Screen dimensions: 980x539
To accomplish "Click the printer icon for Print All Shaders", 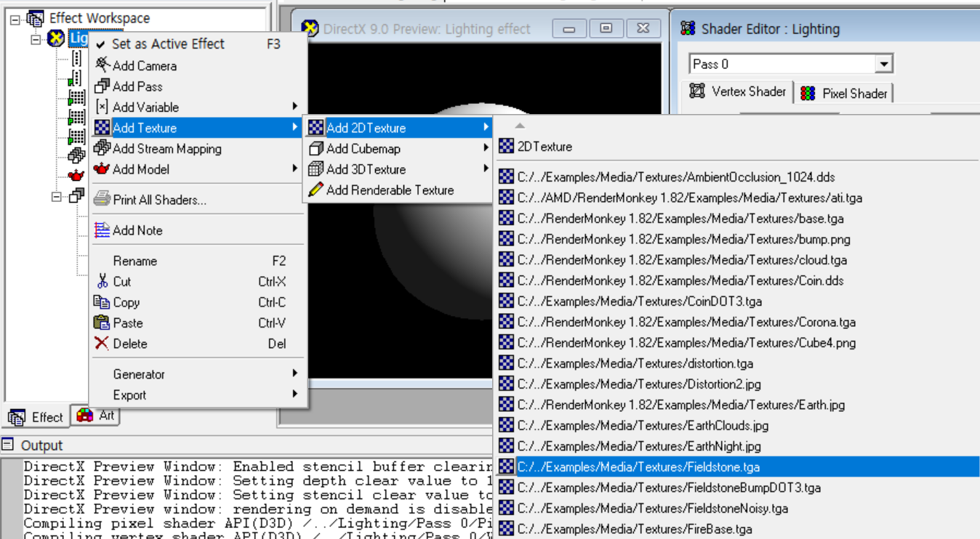I will [103, 199].
